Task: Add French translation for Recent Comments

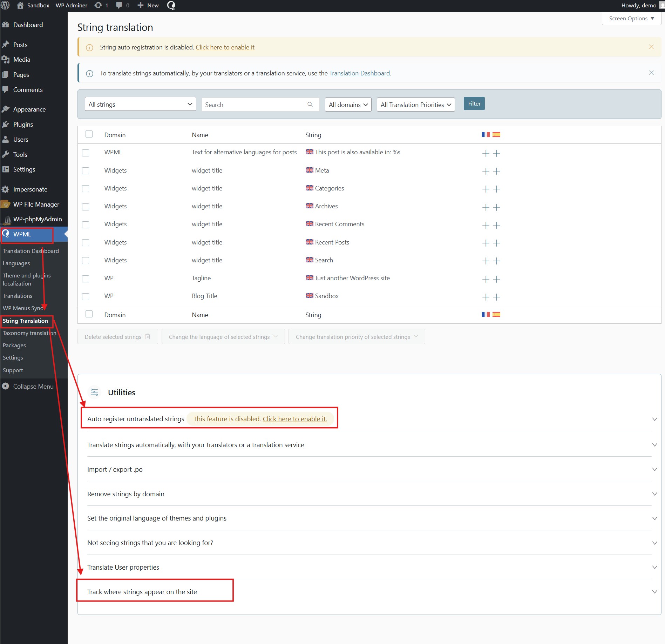Action: tap(486, 225)
